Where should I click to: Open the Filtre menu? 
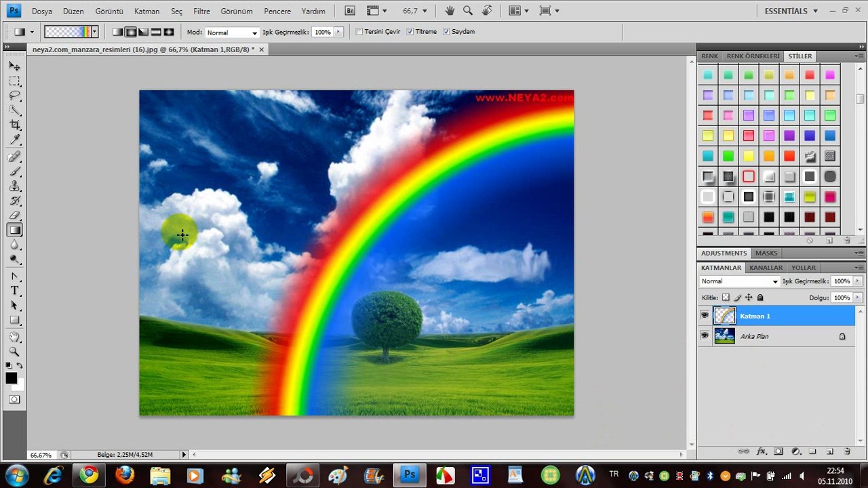[201, 12]
